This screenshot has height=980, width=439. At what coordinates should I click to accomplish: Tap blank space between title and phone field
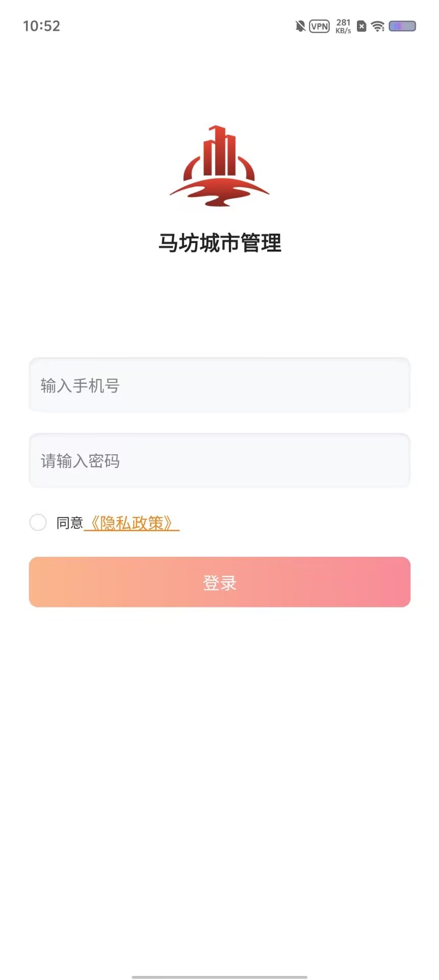tap(219, 306)
